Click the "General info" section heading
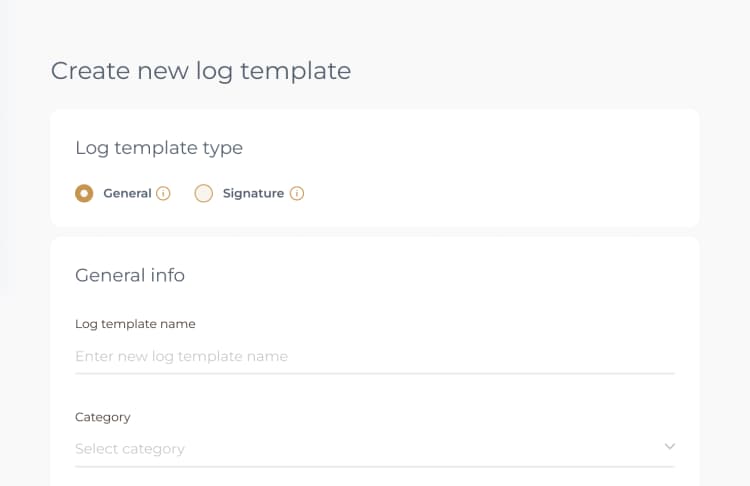Screen dimensions: 750x486 coord(130,275)
